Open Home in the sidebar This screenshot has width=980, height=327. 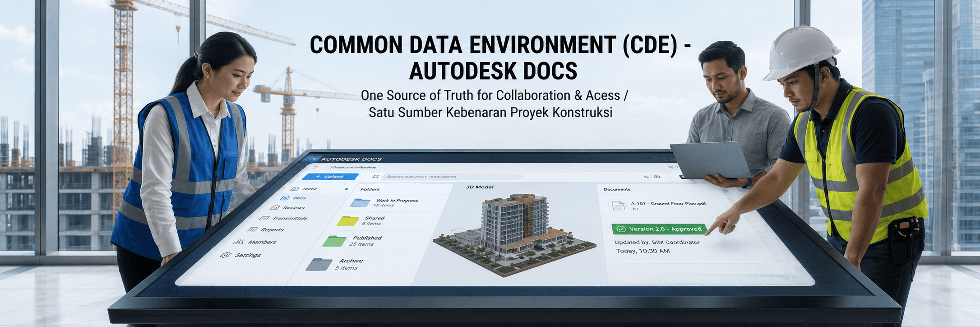click(x=310, y=189)
